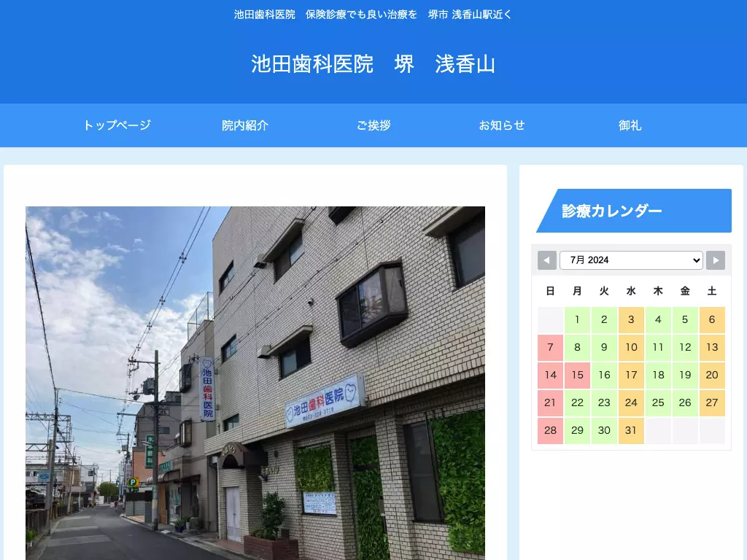The width and height of the screenshot is (747, 560).
Task: Select calendar date 18
Action: pyautogui.click(x=658, y=375)
